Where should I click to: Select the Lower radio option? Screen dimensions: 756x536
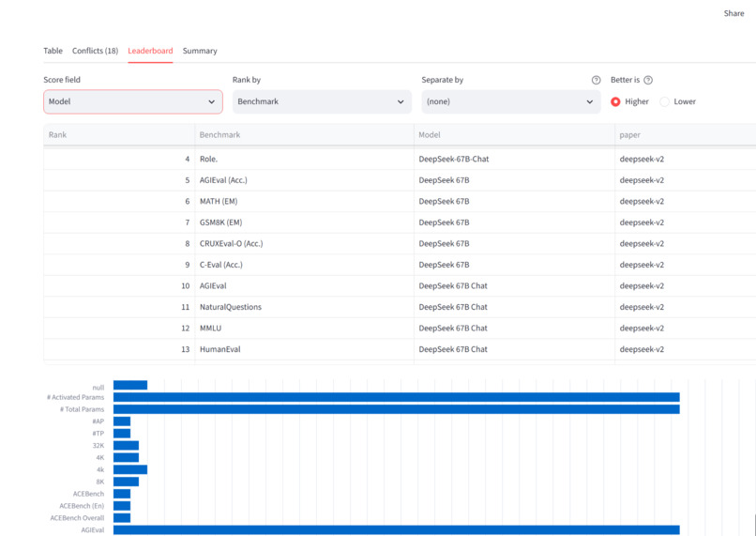(678, 101)
